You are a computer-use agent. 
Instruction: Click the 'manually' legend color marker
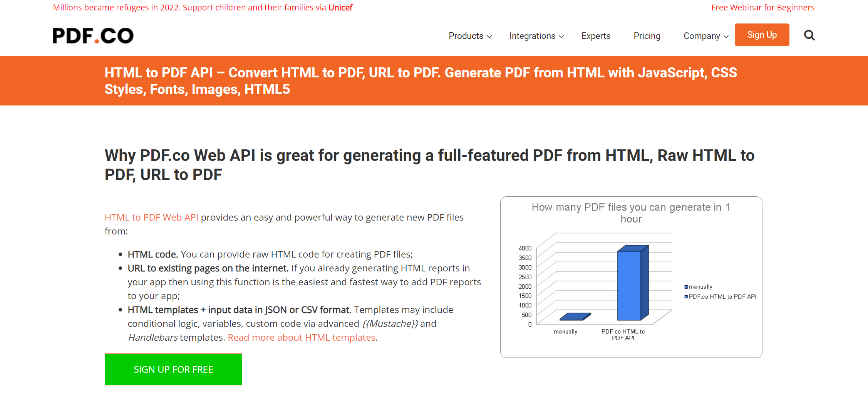(686, 287)
